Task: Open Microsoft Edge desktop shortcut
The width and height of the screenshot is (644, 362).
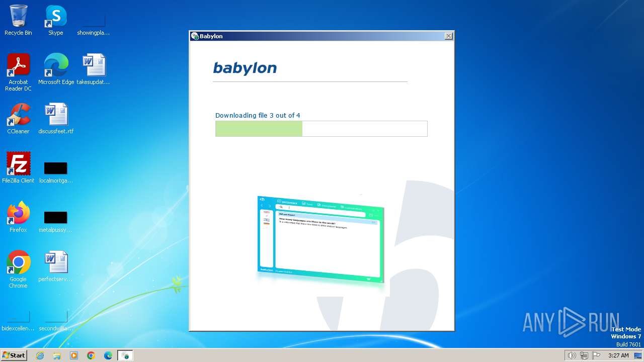Action: 56,69
